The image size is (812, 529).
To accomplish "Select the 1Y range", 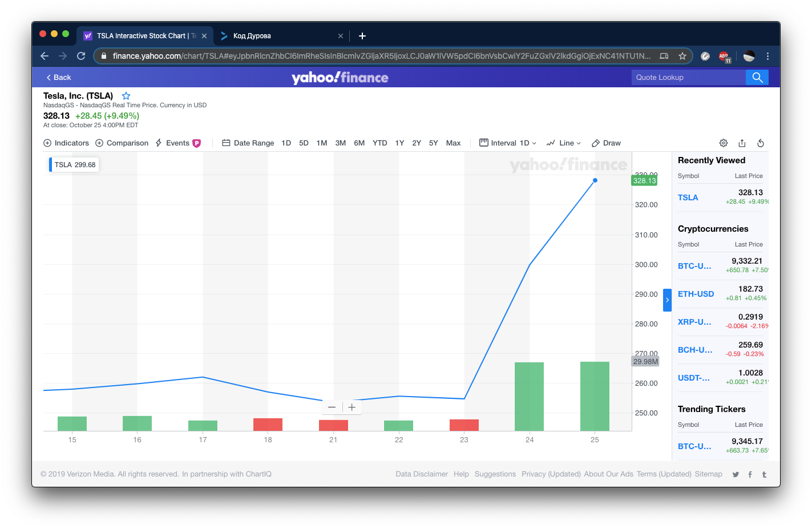I will point(400,143).
